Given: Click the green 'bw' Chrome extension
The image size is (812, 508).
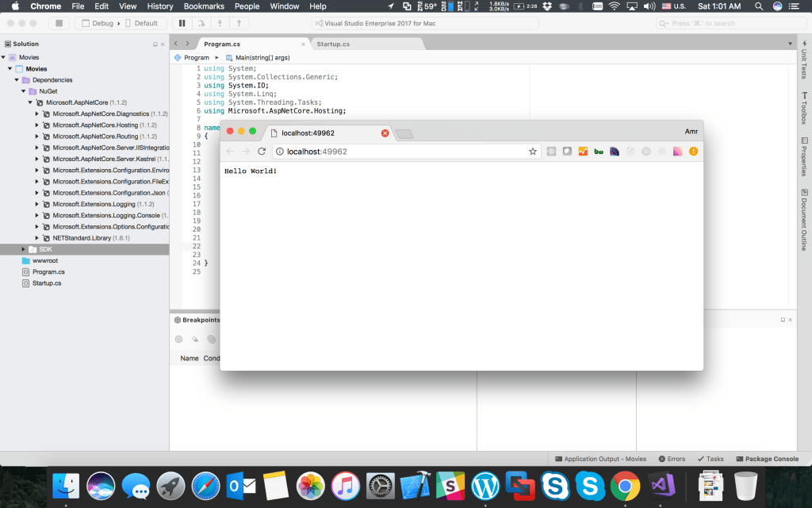Looking at the screenshot, I should point(599,152).
